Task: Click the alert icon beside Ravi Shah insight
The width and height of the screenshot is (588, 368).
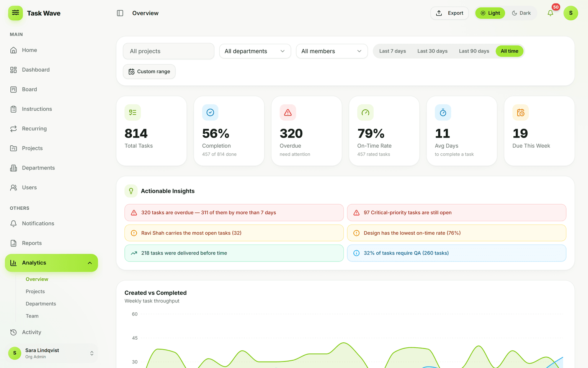Action: 134,233
